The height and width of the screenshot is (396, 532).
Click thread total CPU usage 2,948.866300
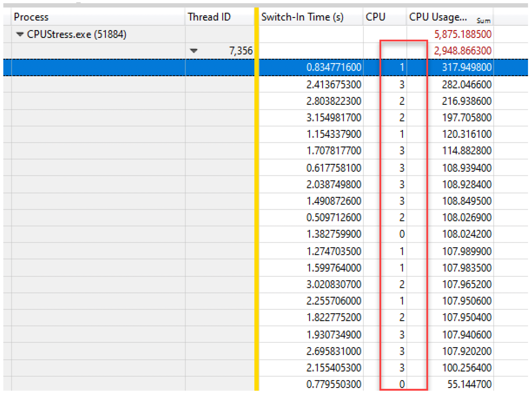click(x=463, y=50)
